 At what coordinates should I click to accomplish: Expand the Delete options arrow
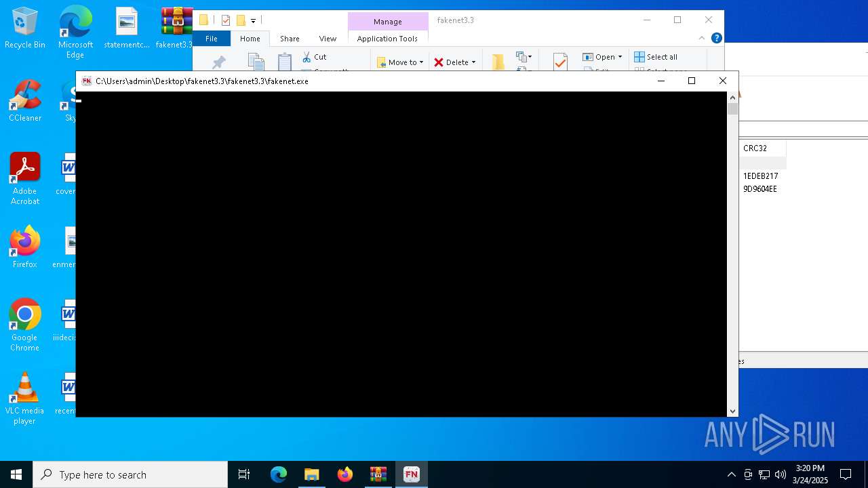click(x=473, y=62)
